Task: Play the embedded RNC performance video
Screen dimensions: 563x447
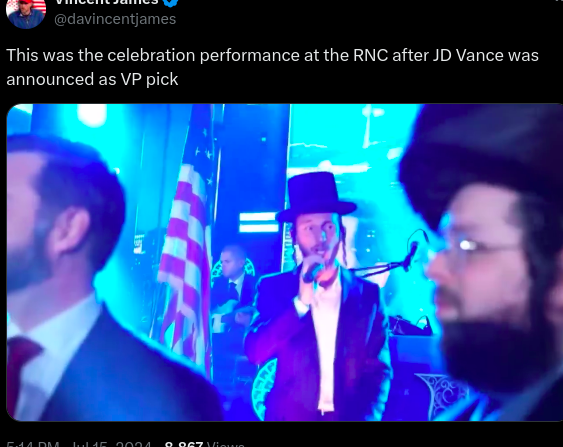Action: pos(285,262)
